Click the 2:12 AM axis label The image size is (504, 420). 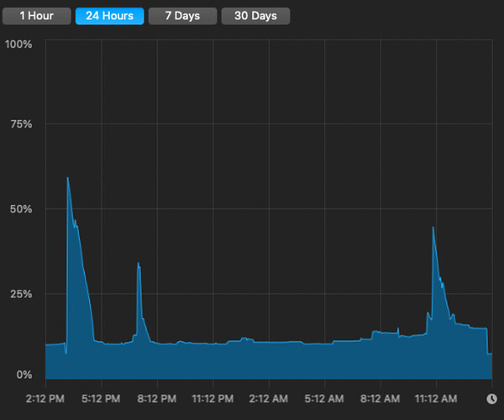(269, 399)
